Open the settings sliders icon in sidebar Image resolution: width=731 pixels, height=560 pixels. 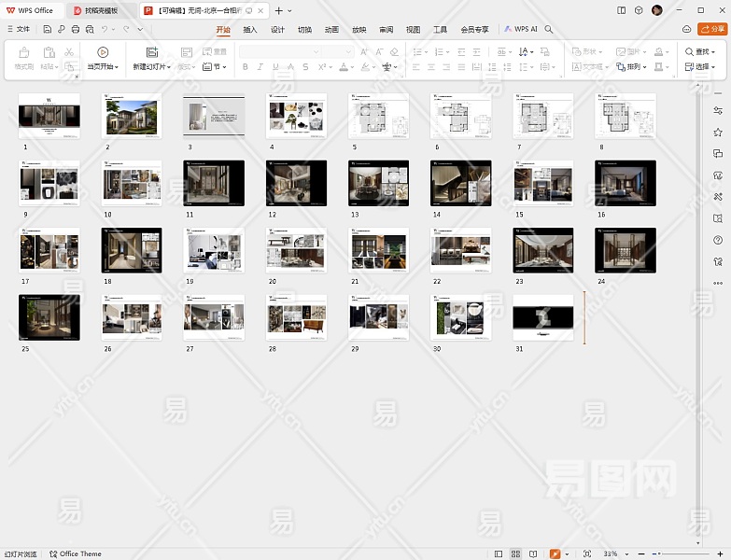(717, 110)
